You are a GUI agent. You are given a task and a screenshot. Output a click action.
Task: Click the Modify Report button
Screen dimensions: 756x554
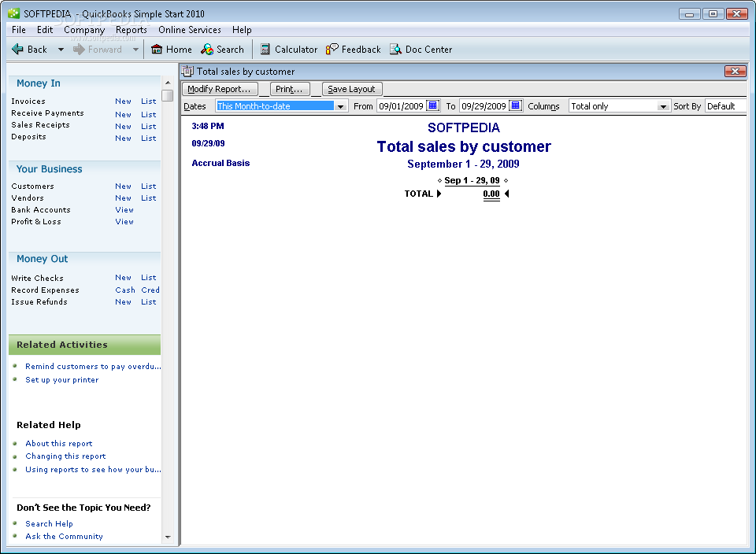(x=220, y=89)
